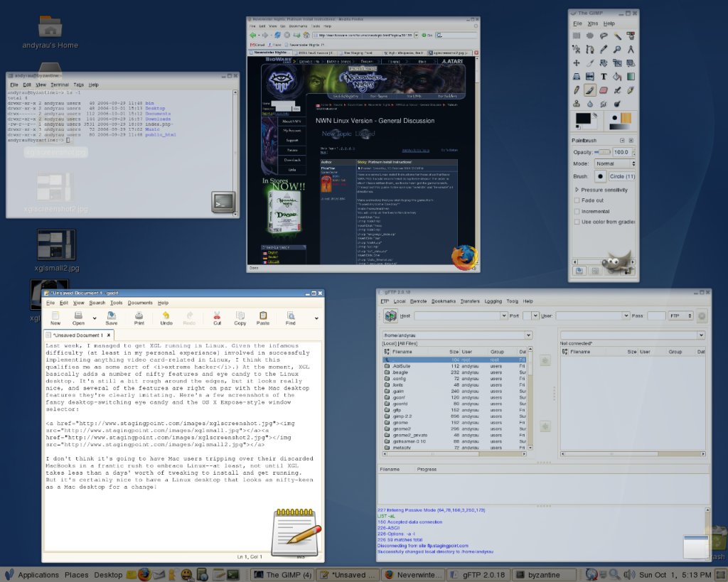Click the Undo icon in gedit
This screenshot has height=582, width=728.
point(166,318)
